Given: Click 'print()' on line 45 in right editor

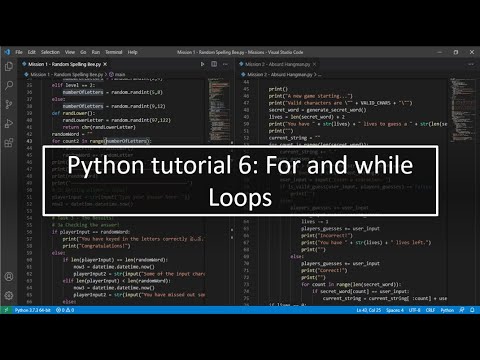Looking at the screenshot, I should pyautogui.click(x=278, y=89).
